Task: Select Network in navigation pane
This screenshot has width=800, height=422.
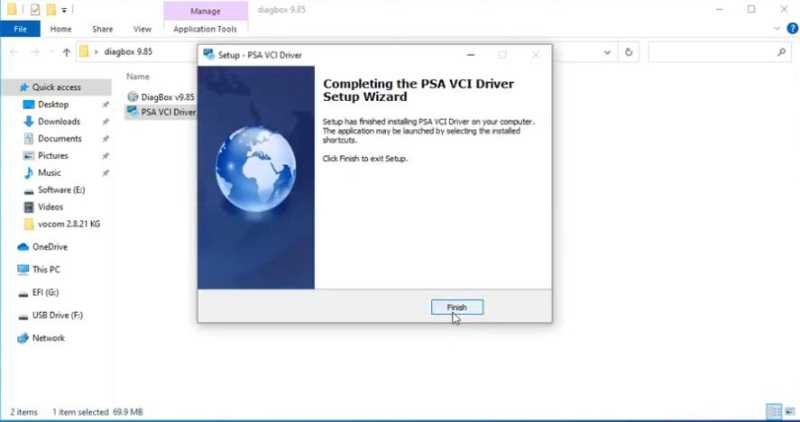Action: point(48,338)
